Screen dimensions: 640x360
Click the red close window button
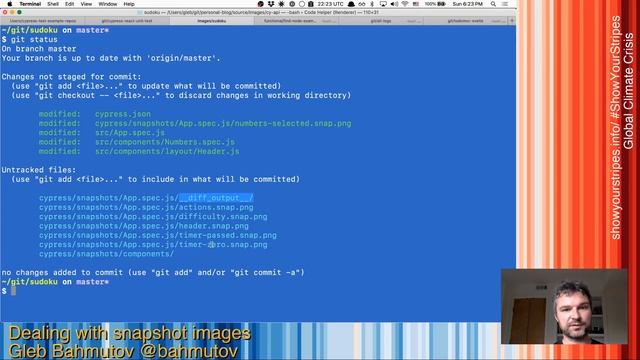(x=5, y=12)
